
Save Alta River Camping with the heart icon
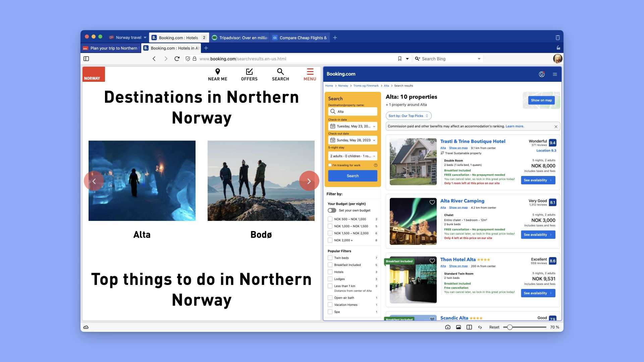432,202
